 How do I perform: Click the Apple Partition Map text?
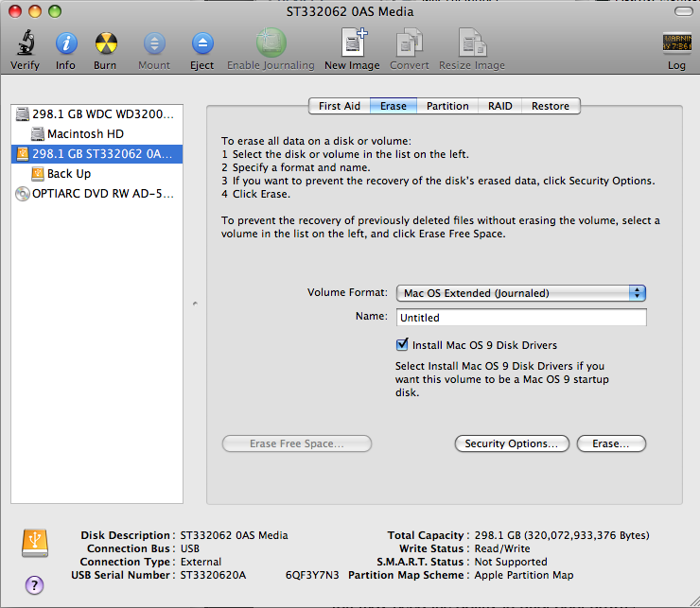(x=524, y=575)
